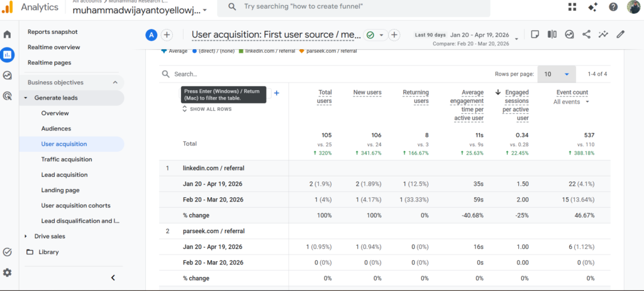Image resolution: width=644 pixels, height=291 pixels.
Task: Sort by Returning users column
Action: coord(416,97)
